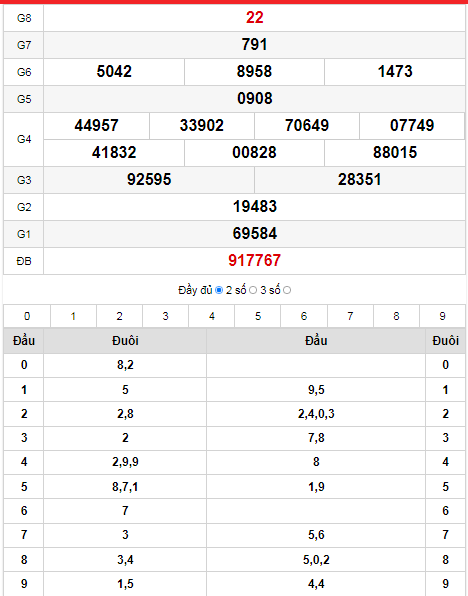Click digit 1 in the number filter row
Viewport: 468px width, 596px height.
click(x=73, y=316)
